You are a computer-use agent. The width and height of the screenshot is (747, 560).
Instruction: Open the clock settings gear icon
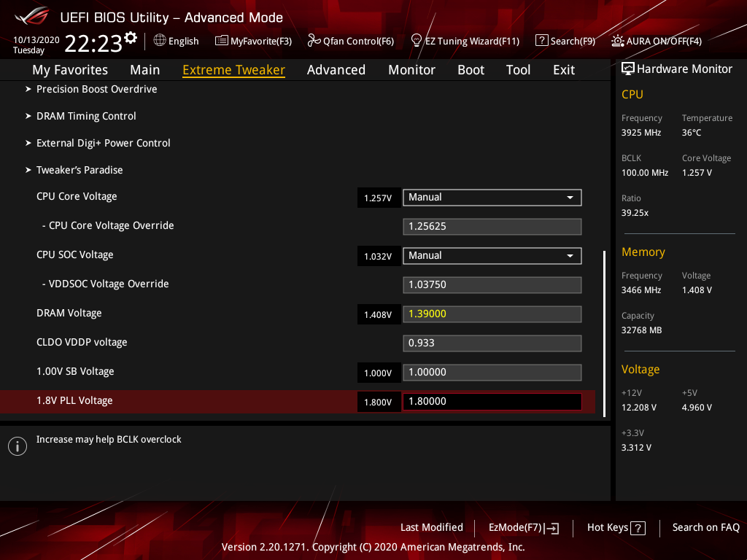click(x=131, y=38)
